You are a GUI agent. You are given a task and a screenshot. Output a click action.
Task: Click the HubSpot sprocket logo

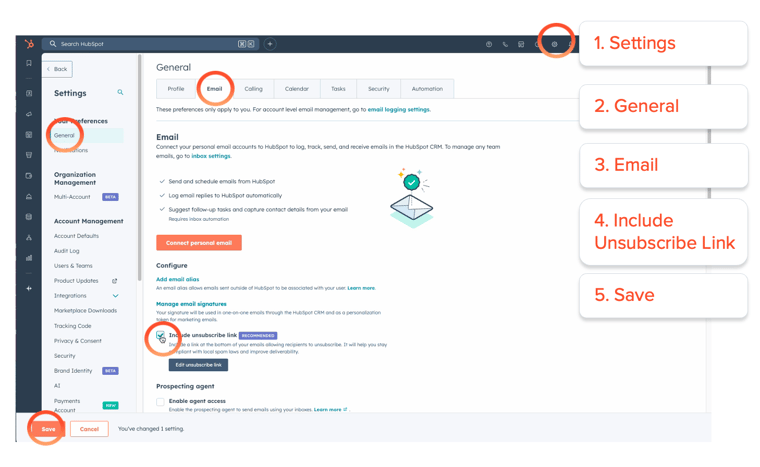pyautogui.click(x=29, y=44)
